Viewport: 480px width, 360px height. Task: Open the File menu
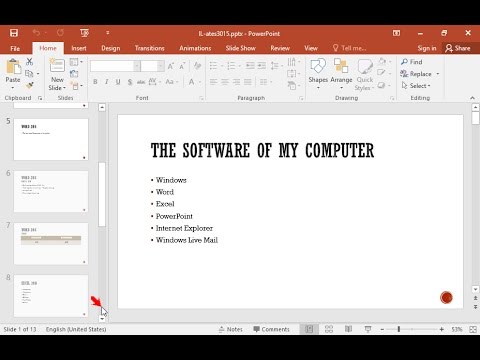15,48
